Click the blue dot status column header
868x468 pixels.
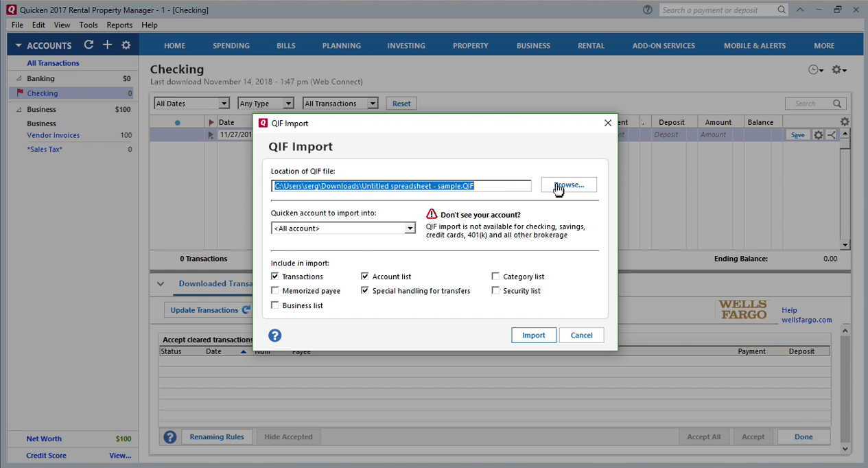[177, 123]
